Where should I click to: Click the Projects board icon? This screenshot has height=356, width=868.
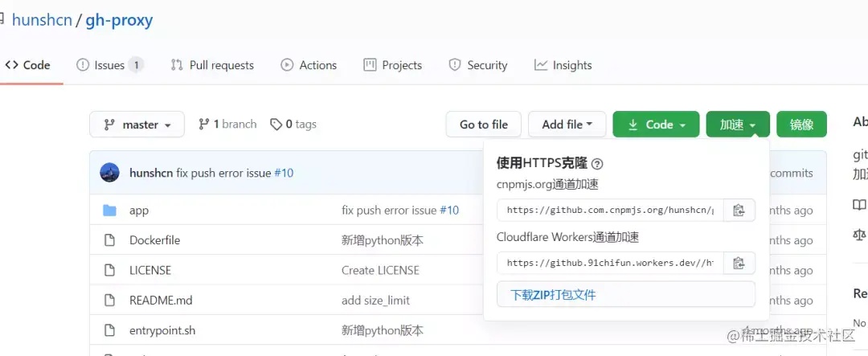[x=369, y=65]
